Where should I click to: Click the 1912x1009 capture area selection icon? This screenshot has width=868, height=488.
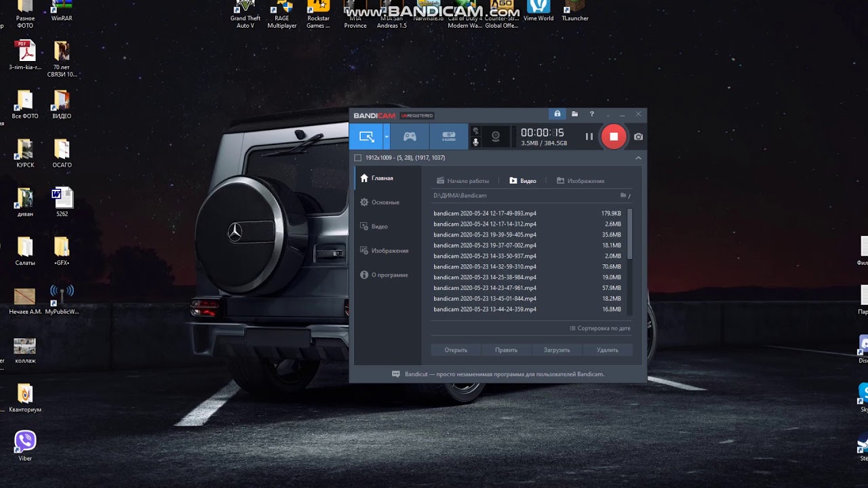click(x=357, y=157)
